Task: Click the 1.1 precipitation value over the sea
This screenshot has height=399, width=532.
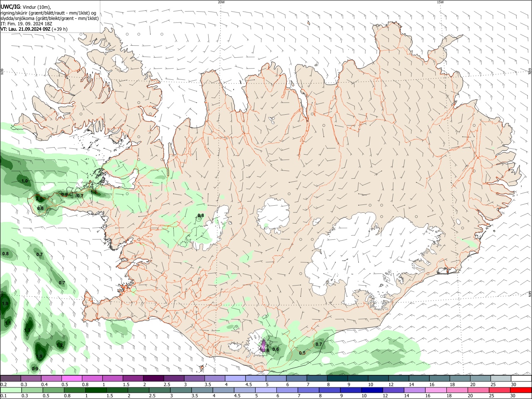Action: tap(8, 323)
